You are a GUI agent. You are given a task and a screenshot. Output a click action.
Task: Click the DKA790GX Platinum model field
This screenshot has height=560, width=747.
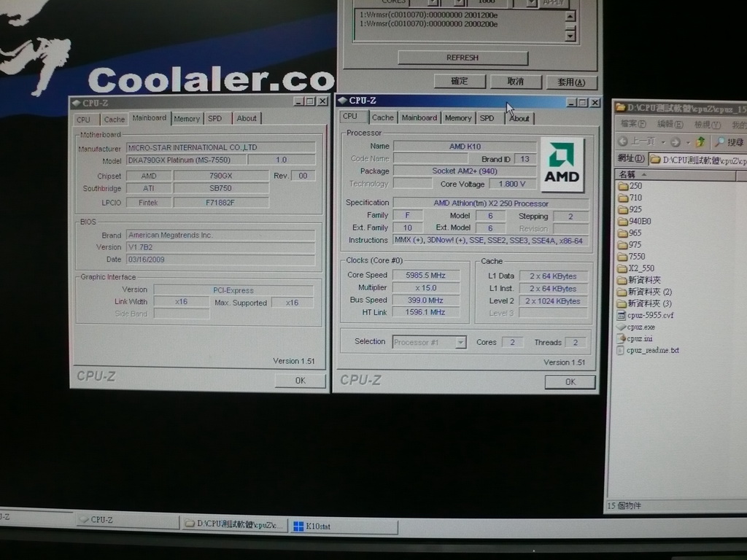186,160
